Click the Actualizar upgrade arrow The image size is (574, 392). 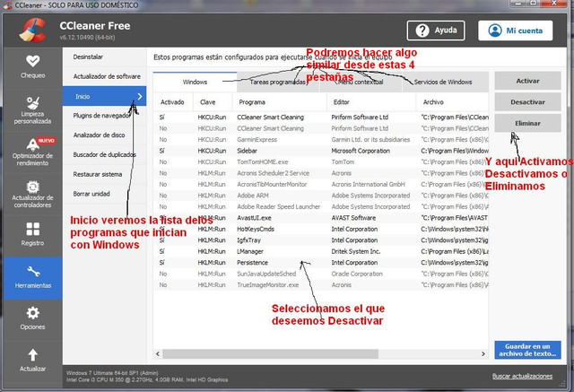(x=32, y=361)
